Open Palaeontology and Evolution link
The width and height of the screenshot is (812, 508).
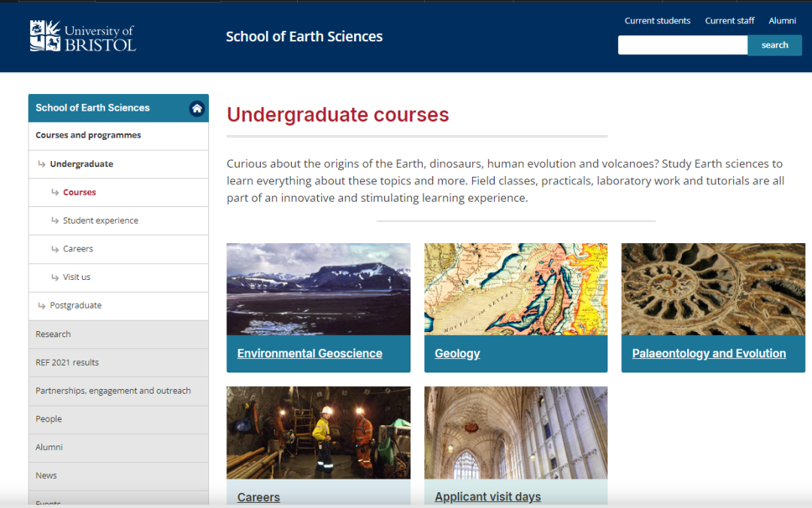tap(709, 354)
